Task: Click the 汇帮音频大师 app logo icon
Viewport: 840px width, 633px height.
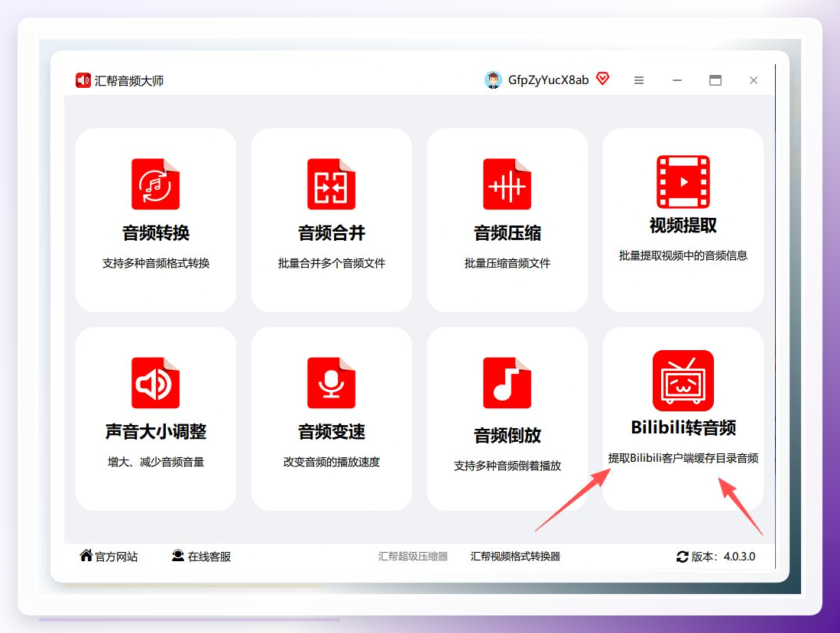Action: (83, 80)
